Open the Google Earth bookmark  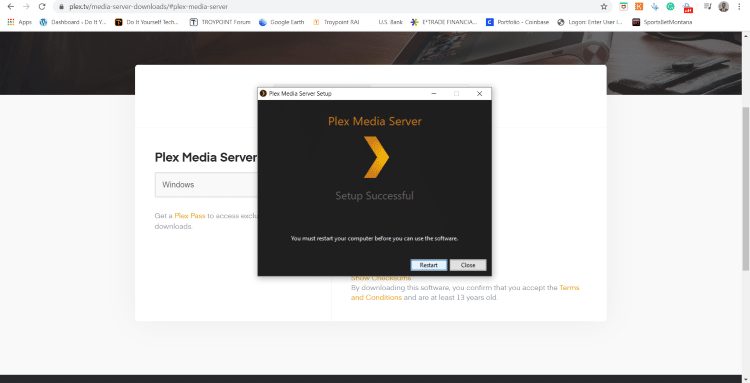281,22
